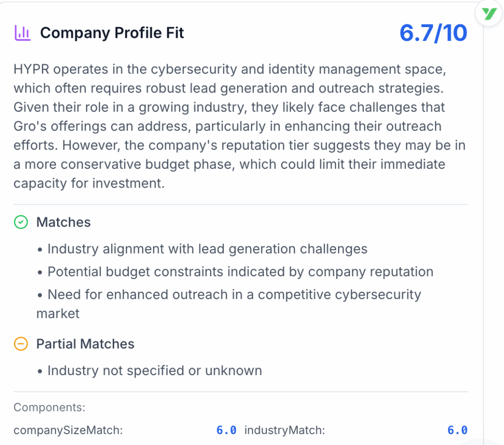
Task: Expand the Components section
Action: 49,407
